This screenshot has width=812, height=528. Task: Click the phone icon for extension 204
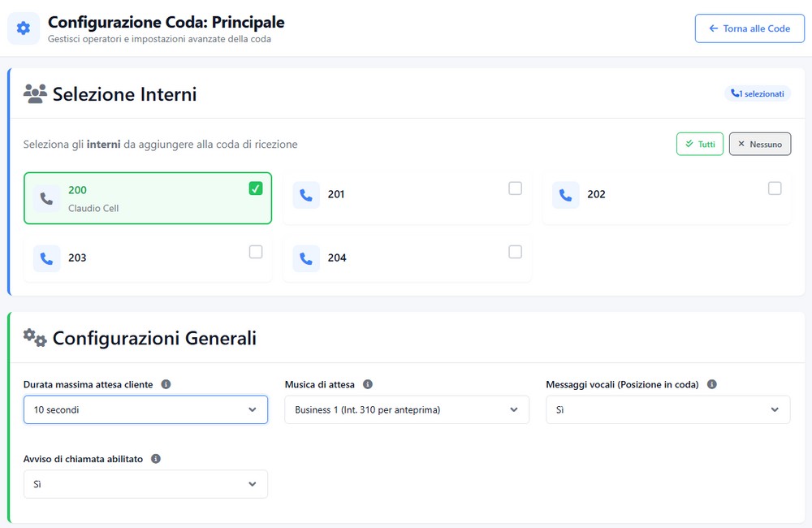[x=306, y=258]
